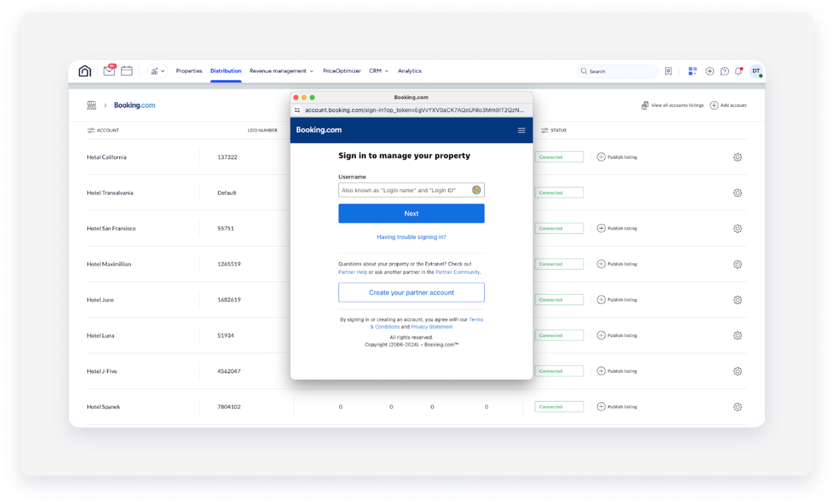Click the bookmark icon beside search
834x504 pixels.
pyautogui.click(x=668, y=71)
